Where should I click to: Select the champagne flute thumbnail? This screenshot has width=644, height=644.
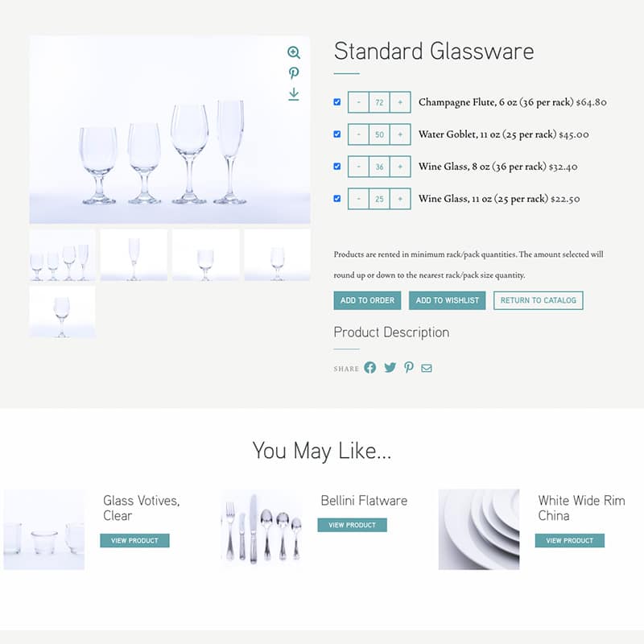pos(134,255)
